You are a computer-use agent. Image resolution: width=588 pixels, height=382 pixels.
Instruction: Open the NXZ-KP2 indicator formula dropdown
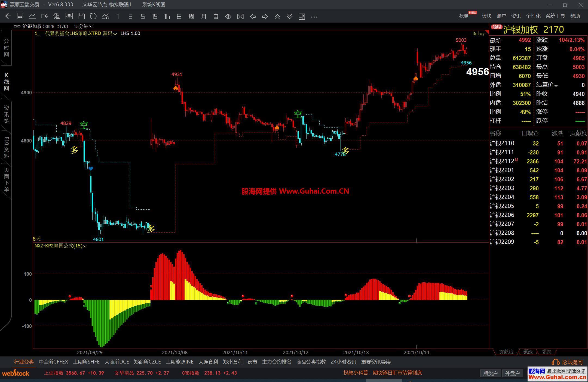click(85, 246)
